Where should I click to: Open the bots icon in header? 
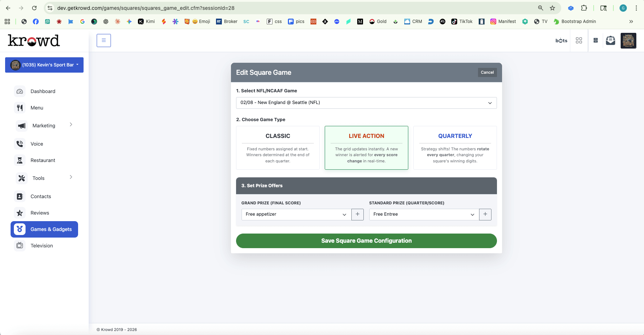[561, 41]
